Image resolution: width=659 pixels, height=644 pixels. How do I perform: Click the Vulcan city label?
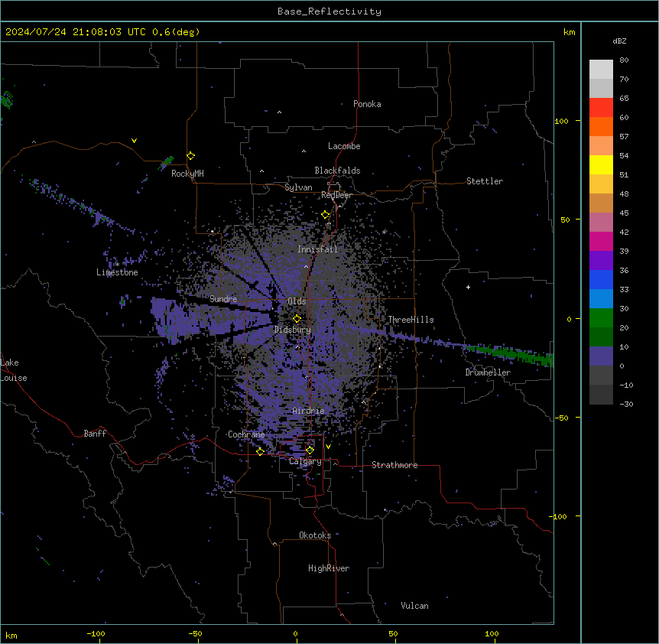tap(415, 606)
